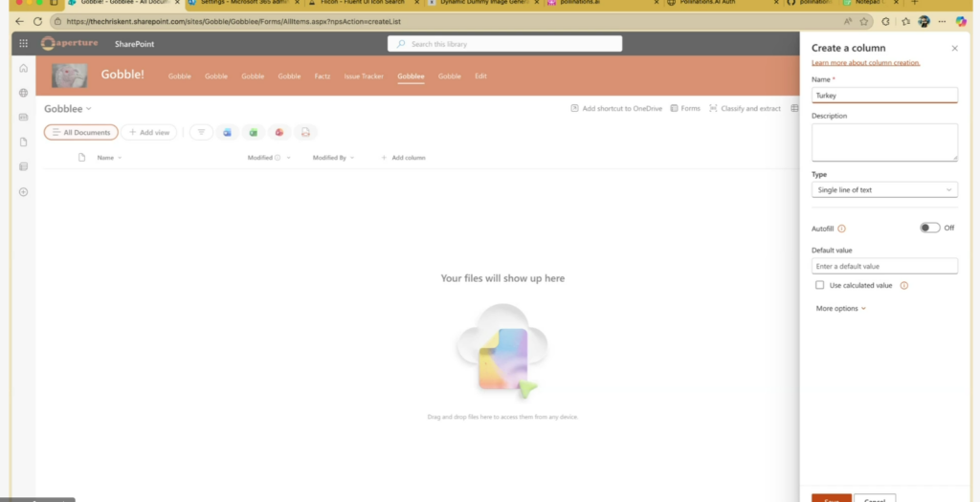Reload the page with refresh button

tap(37, 21)
